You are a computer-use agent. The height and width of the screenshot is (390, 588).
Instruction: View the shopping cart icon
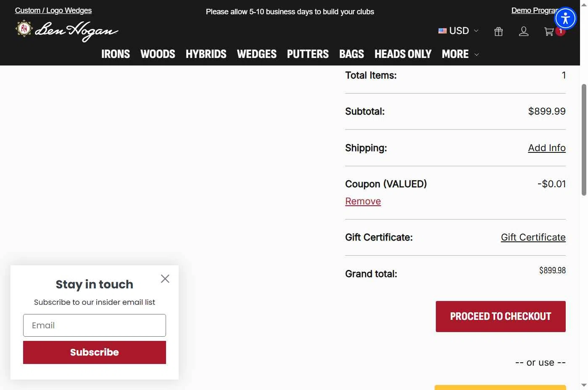[x=549, y=31]
